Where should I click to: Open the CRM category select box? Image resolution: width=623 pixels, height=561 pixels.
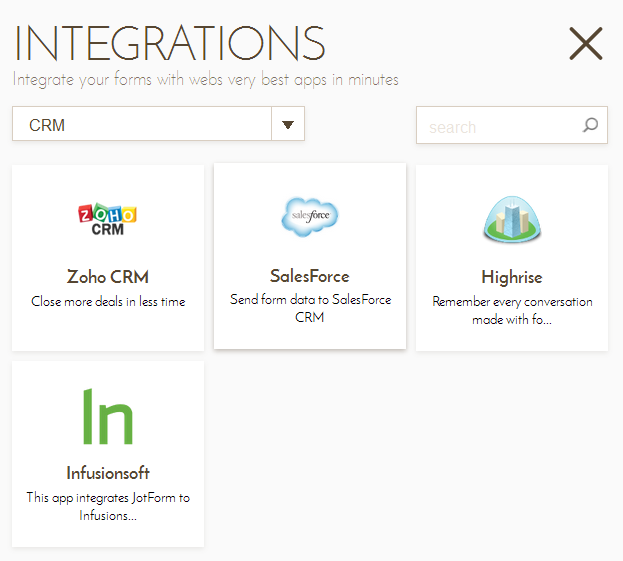158,124
